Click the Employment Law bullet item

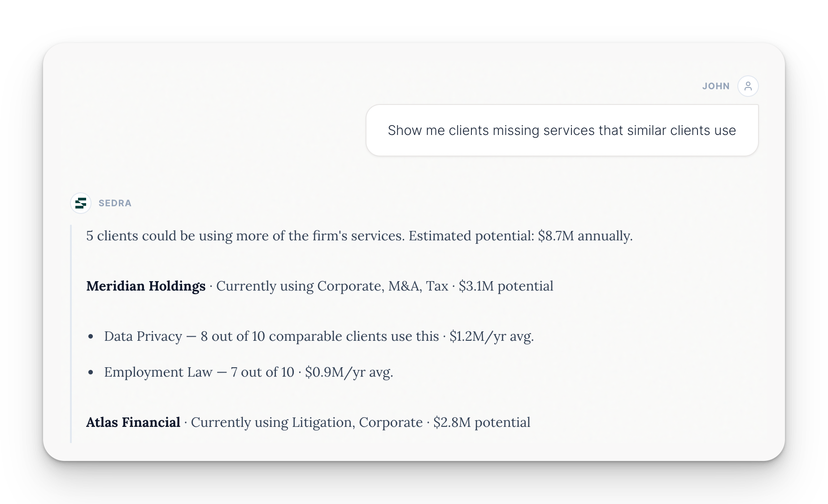(248, 372)
